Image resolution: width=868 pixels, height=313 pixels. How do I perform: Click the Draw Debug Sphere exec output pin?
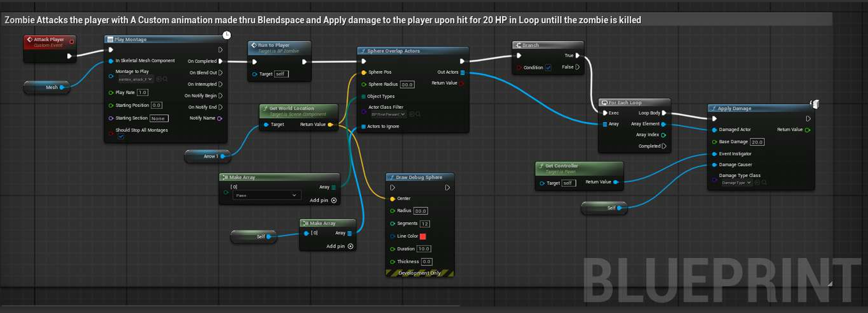tap(447, 188)
